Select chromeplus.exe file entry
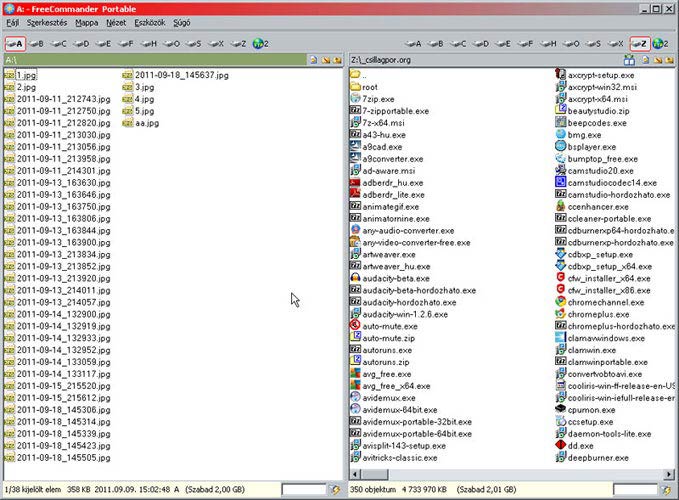The image size is (679, 500). [x=596, y=313]
